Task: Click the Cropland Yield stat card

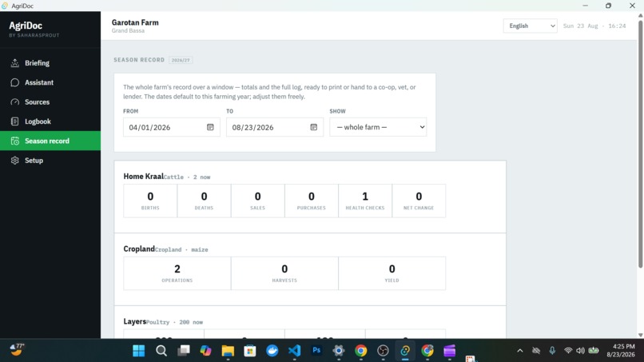Action: pos(392,273)
